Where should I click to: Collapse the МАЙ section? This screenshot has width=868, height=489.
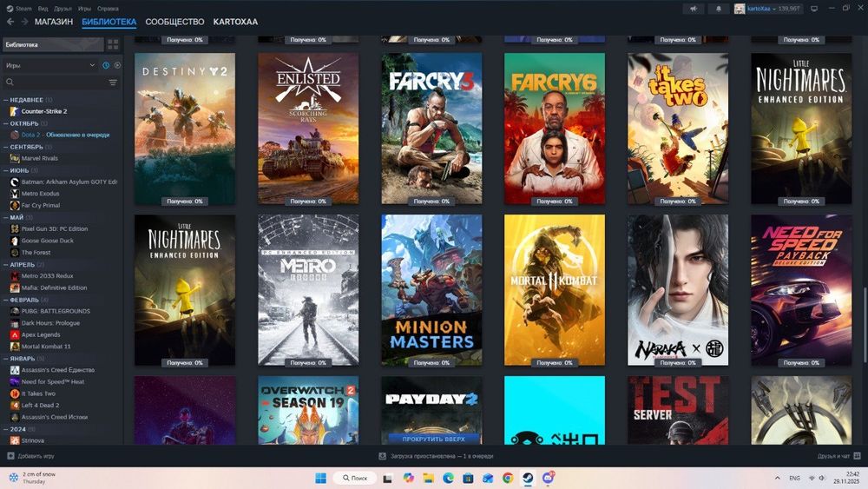point(5,218)
